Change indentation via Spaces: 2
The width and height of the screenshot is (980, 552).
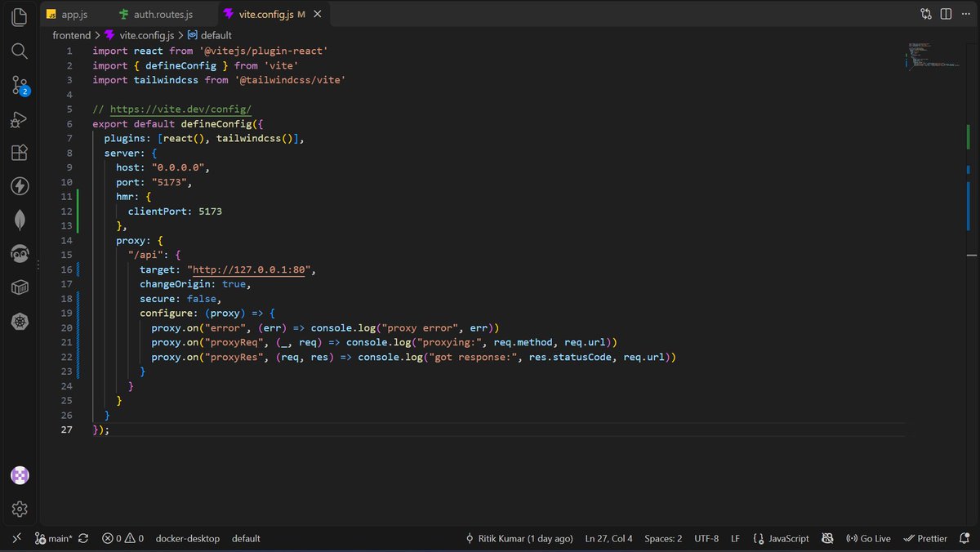[x=663, y=538]
